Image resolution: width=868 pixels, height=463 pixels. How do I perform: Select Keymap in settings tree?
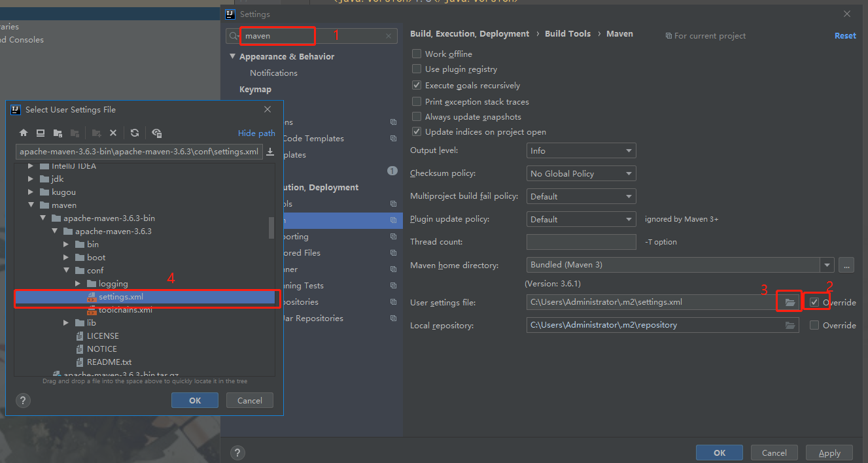255,89
